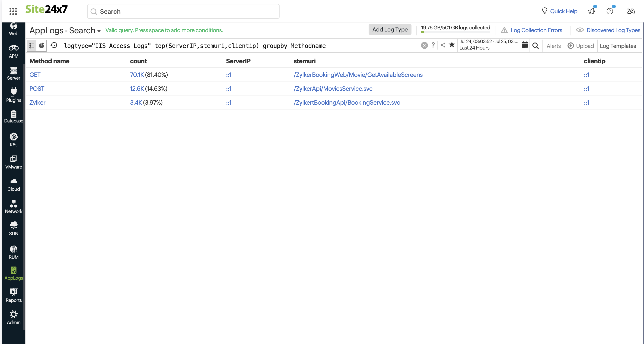Click the Add Log Type button

click(x=390, y=29)
